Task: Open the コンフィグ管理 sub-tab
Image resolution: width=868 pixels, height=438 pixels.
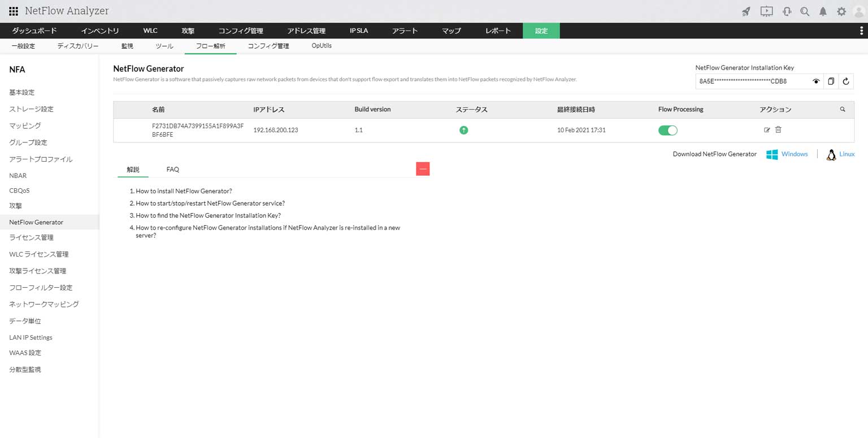Action: (x=267, y=46)
